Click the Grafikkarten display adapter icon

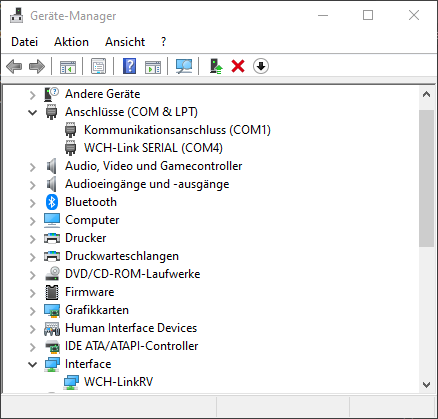(52, 310)
